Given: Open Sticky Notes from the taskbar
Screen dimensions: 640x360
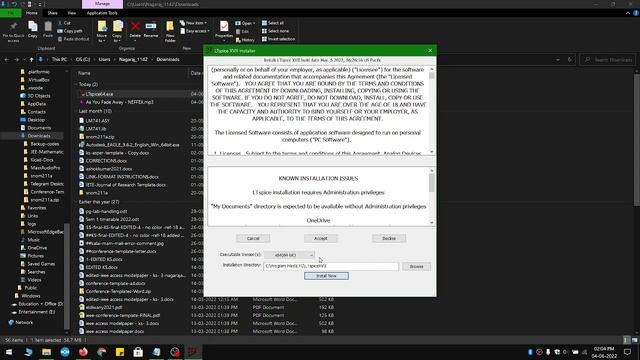Looking at the screenshot, I should pos(120,352).
